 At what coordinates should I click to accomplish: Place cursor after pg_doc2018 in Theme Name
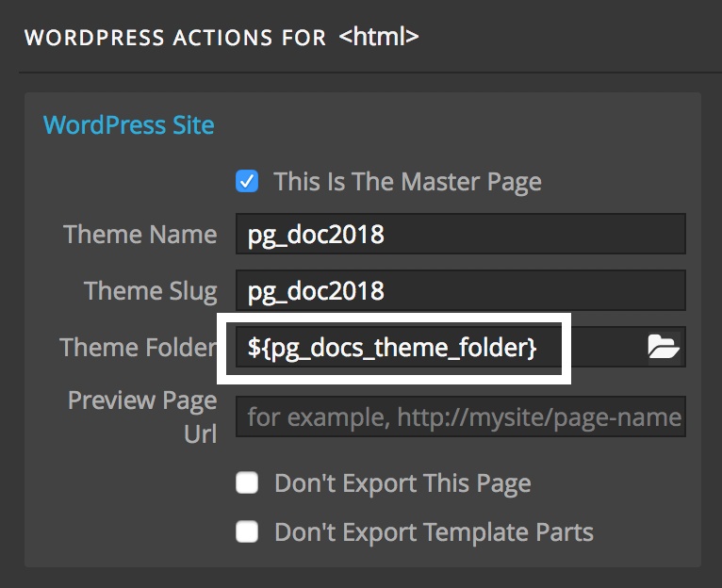click(385, 234)
